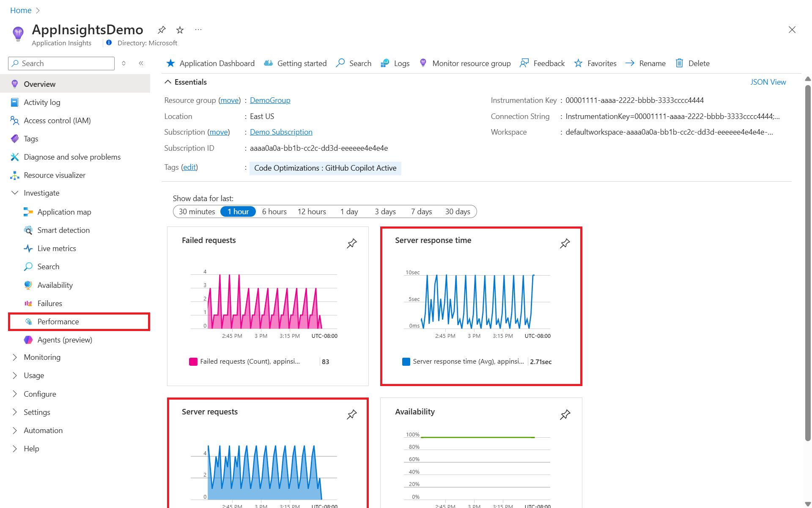Screen dimensions: 812x508
Task: Open Activity log in the left menu
Action: (x=42, y=102)
